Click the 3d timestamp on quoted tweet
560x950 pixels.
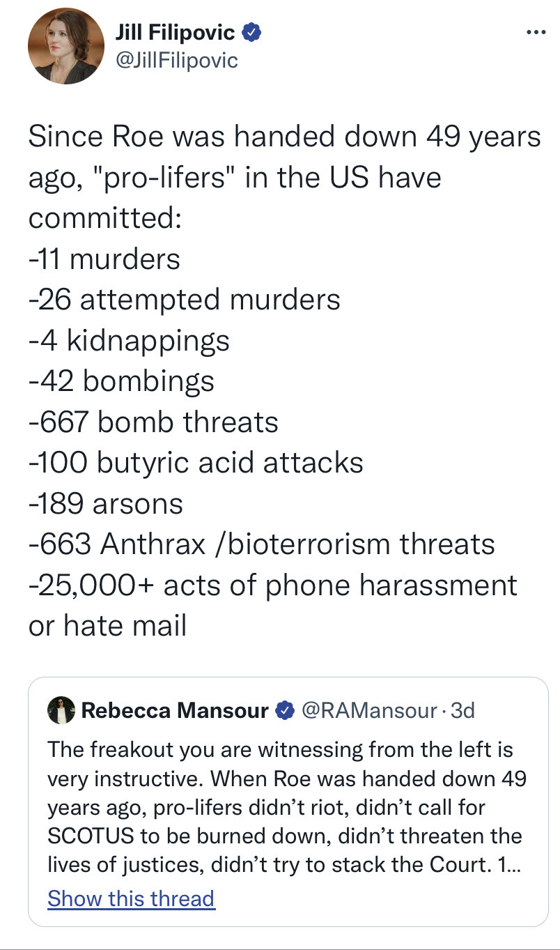(462, 710)
